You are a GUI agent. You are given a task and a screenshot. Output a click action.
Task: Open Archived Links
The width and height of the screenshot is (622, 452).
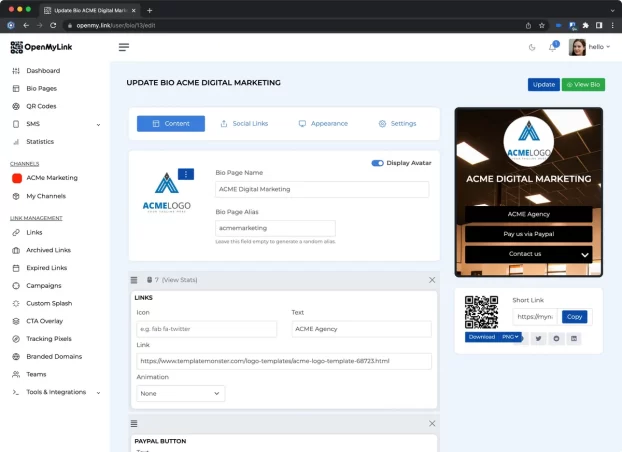pos(48,250)
